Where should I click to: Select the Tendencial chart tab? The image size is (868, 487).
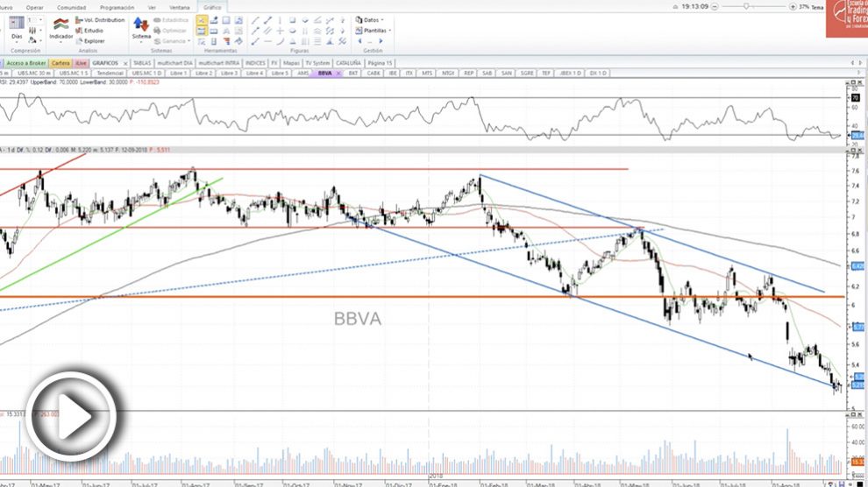(110, 73)
